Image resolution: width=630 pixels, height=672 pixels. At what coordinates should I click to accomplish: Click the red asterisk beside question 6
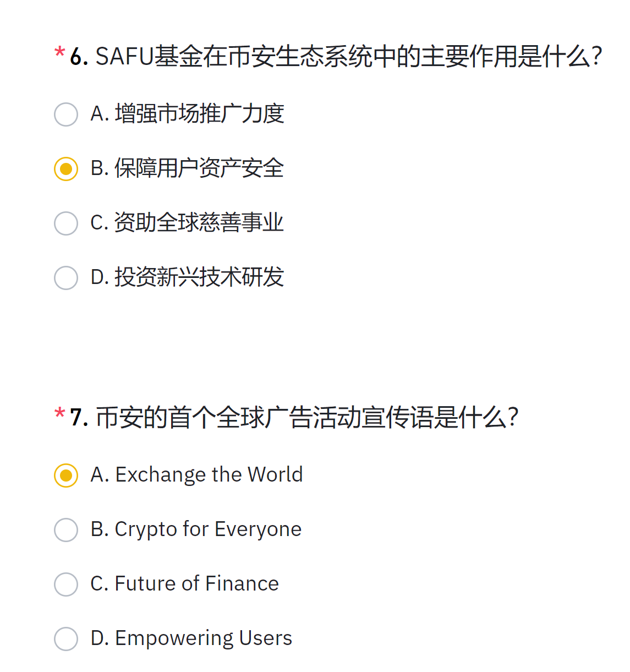point(59,53)
